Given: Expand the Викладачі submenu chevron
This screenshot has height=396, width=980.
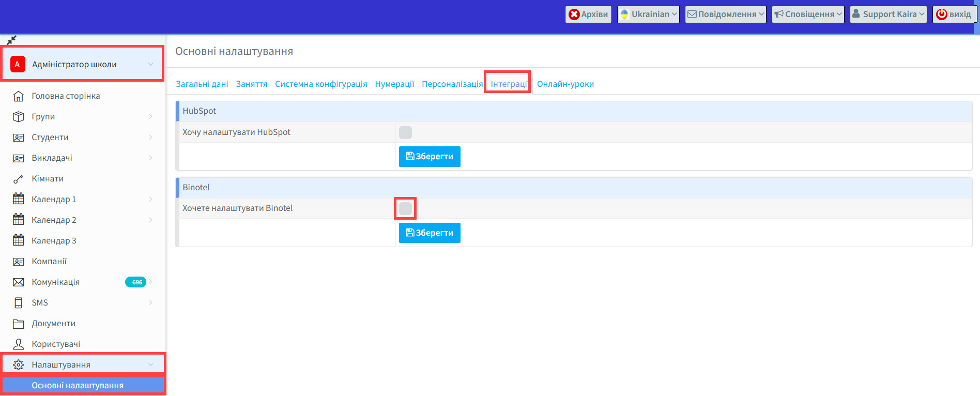Looking at the screenshot, I should click(150, 158).
